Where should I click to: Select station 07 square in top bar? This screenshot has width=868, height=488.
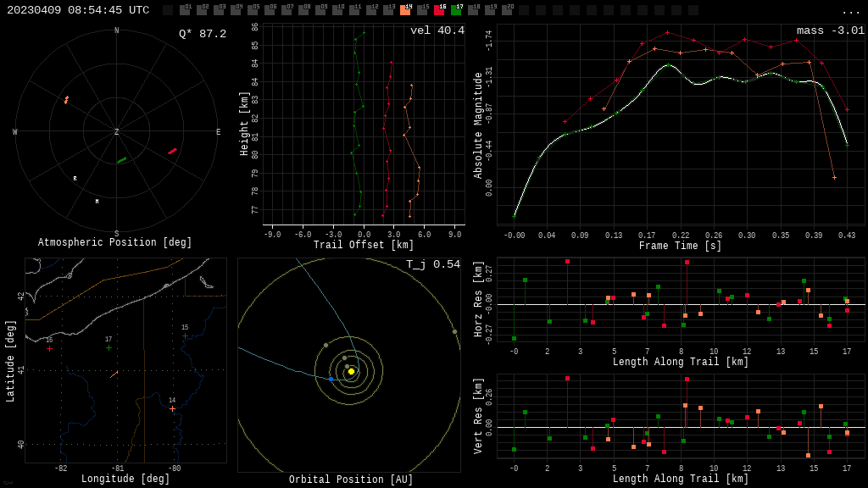tap(287, 10)
